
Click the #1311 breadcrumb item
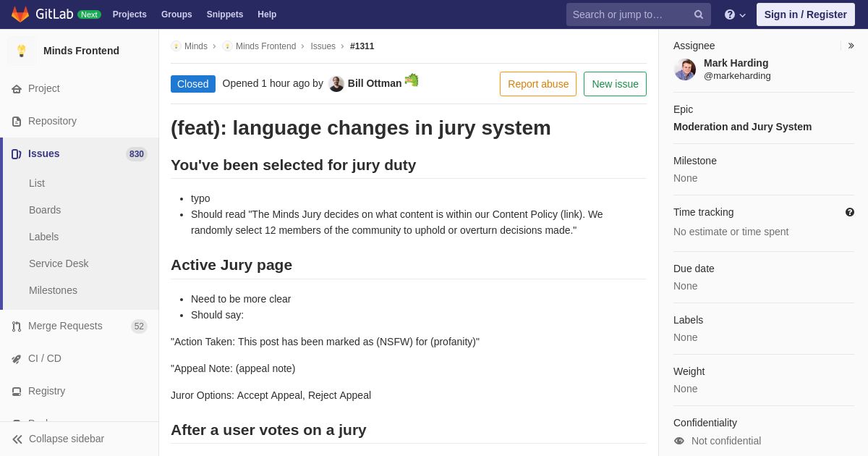click(x=362, y=46)
